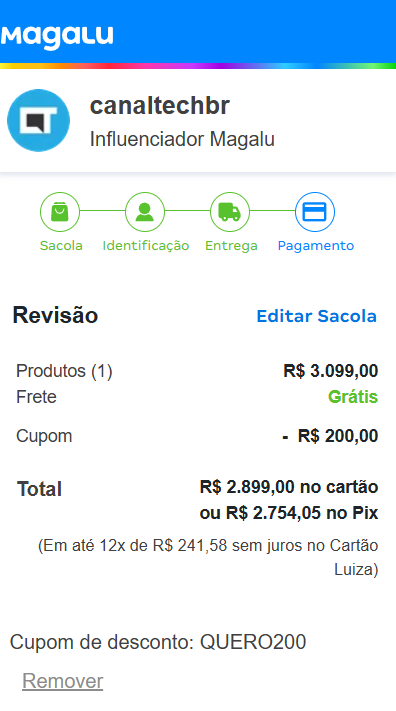Click the Cupom de desconto QUERO200 text
The width and height of the screenshot is (396, 711).
click(158, 642)
